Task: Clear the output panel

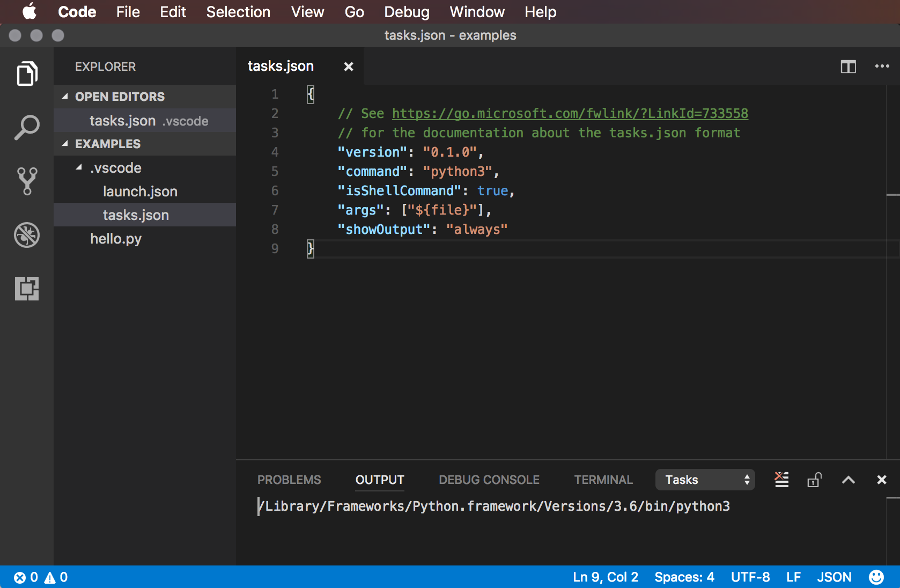Action: pos(782,479)
